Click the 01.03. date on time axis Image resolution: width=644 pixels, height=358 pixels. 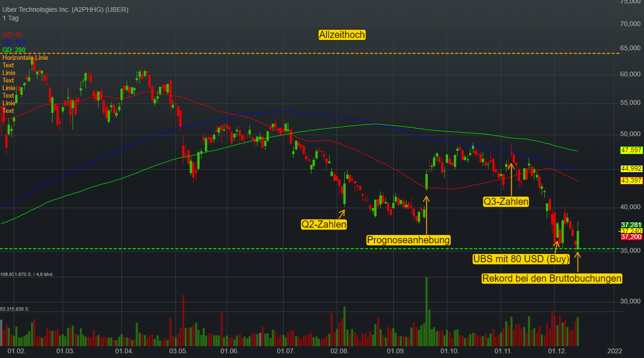pos(65,351)
